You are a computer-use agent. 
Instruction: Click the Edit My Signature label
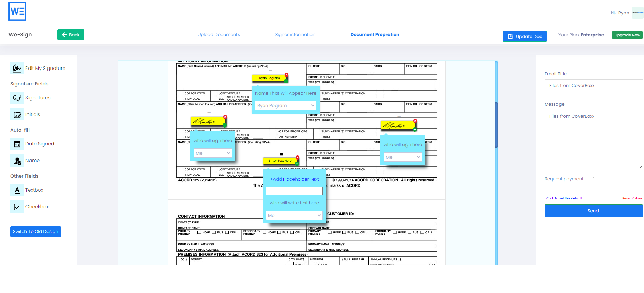45,68
